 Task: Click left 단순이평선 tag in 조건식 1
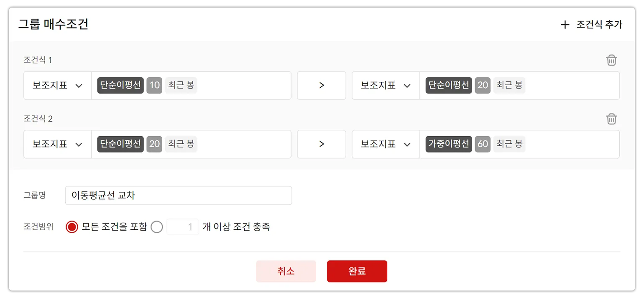pyautogui.click(x=120, y=85)
